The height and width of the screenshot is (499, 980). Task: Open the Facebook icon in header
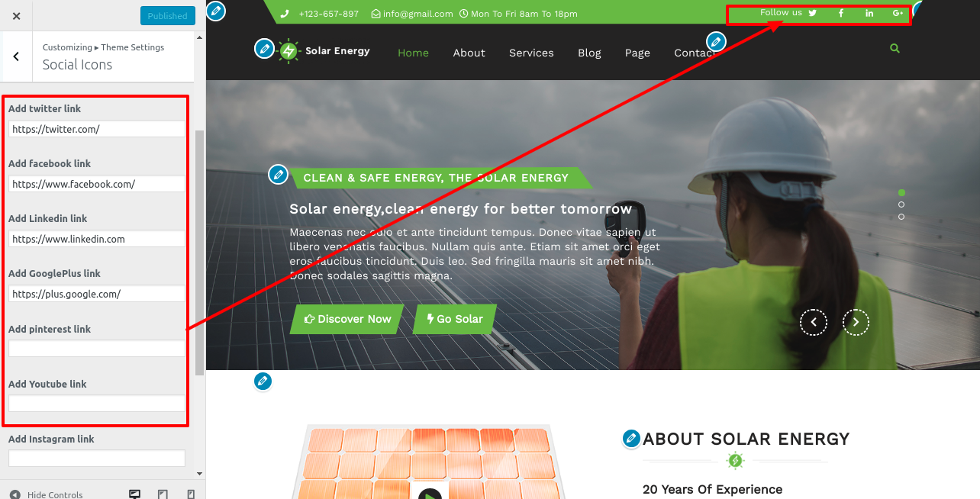pos(841,13)
